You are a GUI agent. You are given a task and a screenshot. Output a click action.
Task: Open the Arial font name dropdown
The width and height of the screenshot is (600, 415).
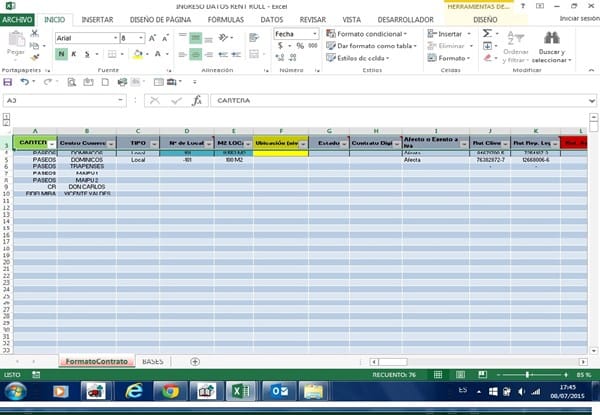pos(113,38)
